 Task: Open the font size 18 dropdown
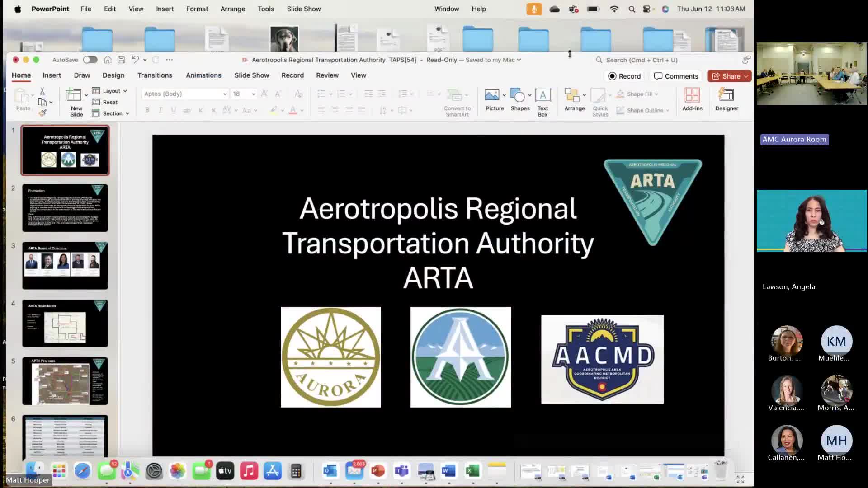click(x=254, y=94)
